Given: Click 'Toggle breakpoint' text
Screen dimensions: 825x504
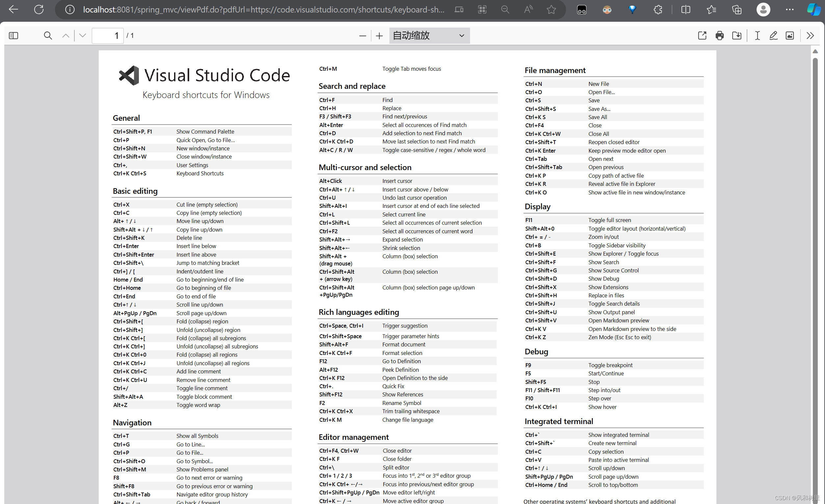Looking at the screenshot, I should coord(610,365).
